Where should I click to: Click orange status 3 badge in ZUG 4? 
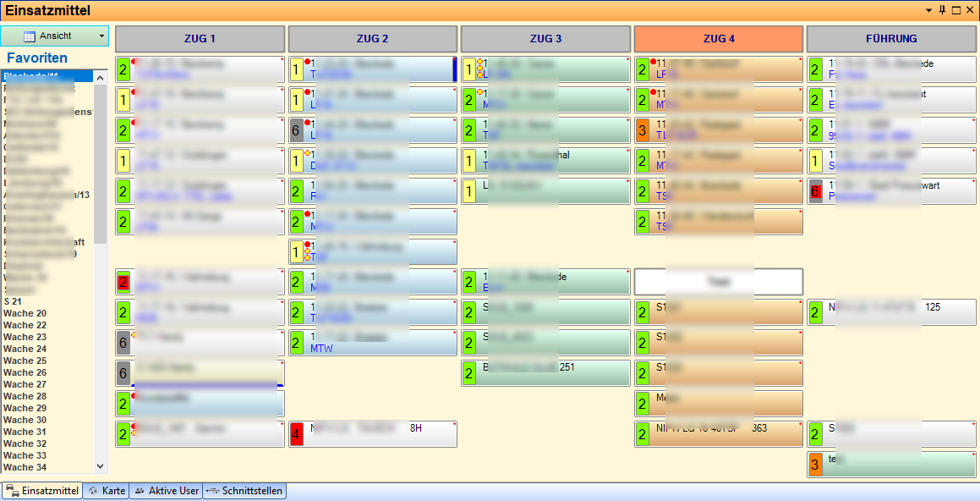(x=642, y=130)
